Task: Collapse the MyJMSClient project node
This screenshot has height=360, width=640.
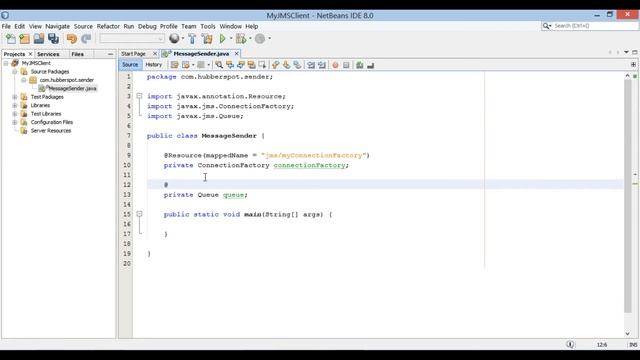Action: pyautogui.click(x=6, y=63)
